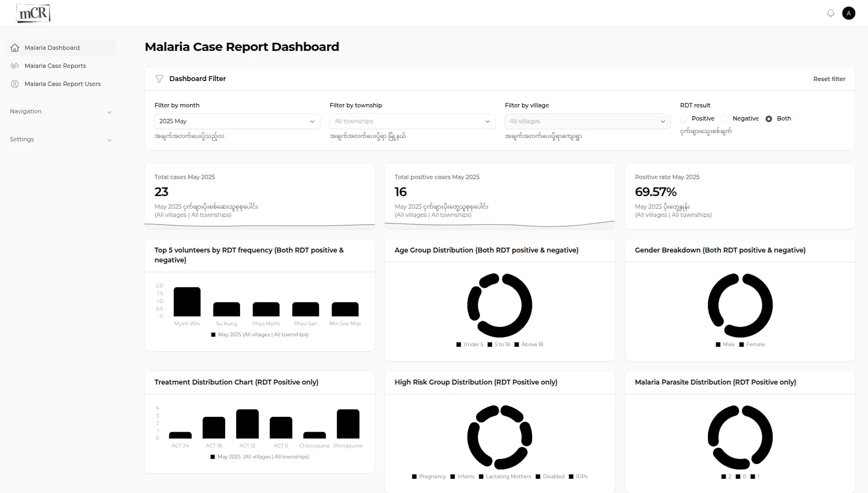Select the Negative RDT result option
The width and height of the screenshot is (868, 493).
[x=724, y=119]
